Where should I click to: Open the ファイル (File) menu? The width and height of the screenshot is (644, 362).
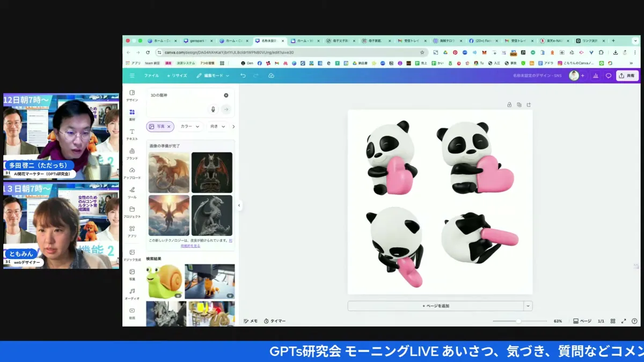coord(151,76)
